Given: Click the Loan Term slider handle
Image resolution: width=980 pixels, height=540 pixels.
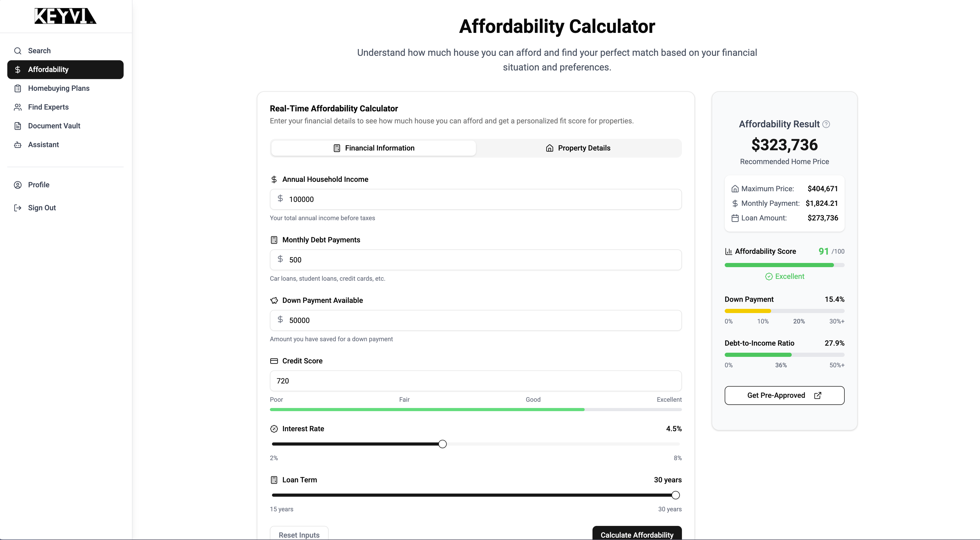Looking at the screenshot, I should [675, 495].
